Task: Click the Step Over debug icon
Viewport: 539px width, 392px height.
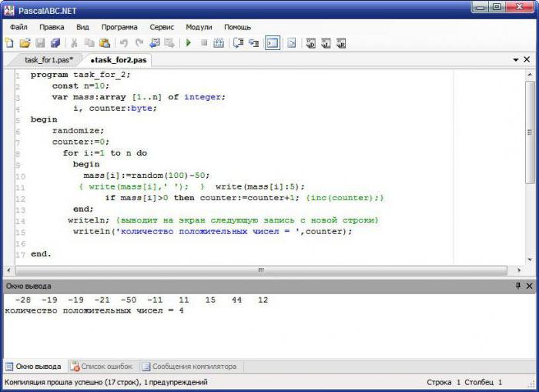Action: pos(238,43)
